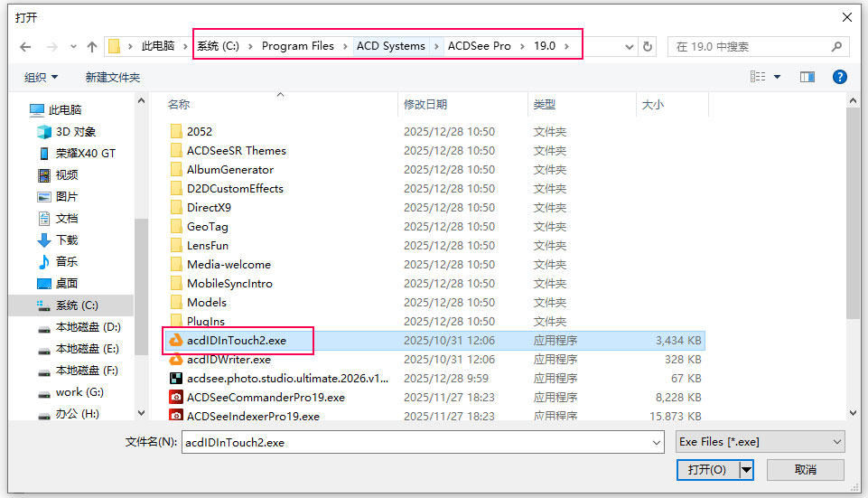The width and height of the screenshot is (868, 498).
Task: Select the D2DCustomEffects folder
Action: coord(226,189)
